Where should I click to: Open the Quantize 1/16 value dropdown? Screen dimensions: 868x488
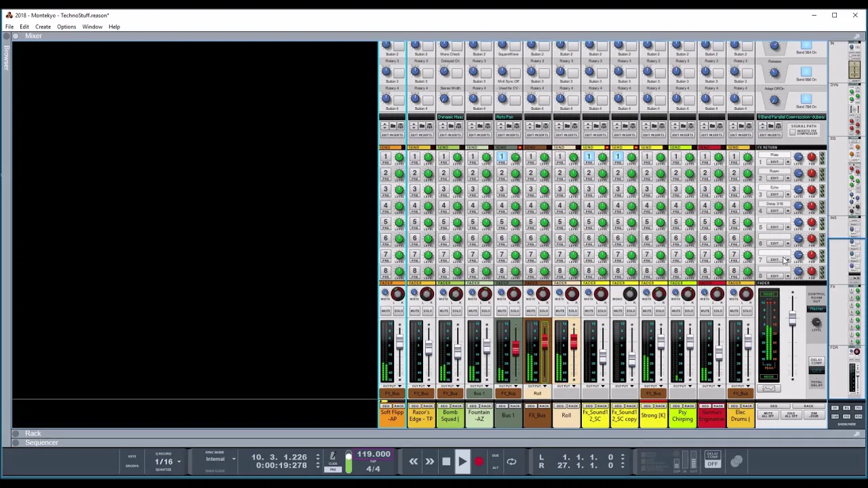coord(168,462)
